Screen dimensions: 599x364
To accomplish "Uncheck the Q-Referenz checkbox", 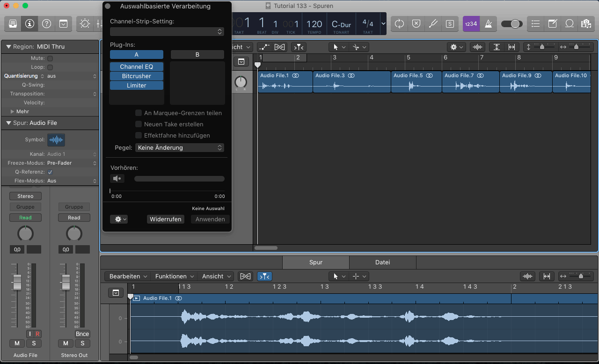I will tap(50, 172).
